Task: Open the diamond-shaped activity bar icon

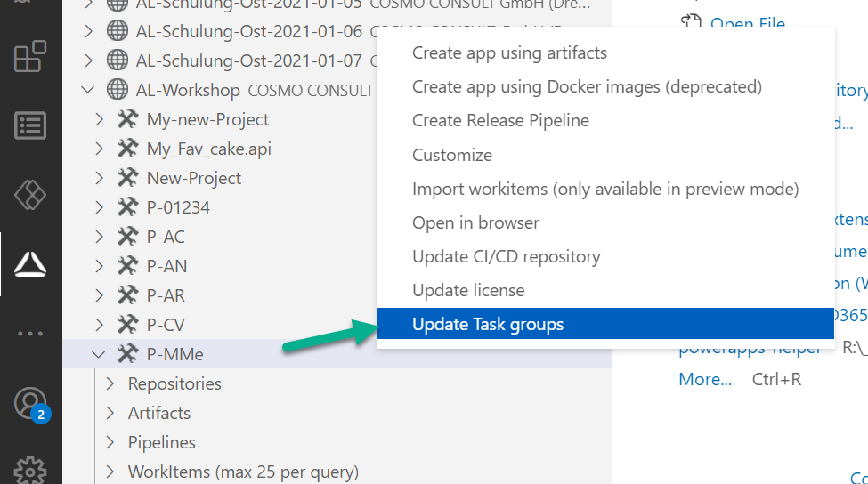Action: tap(30, 195)
